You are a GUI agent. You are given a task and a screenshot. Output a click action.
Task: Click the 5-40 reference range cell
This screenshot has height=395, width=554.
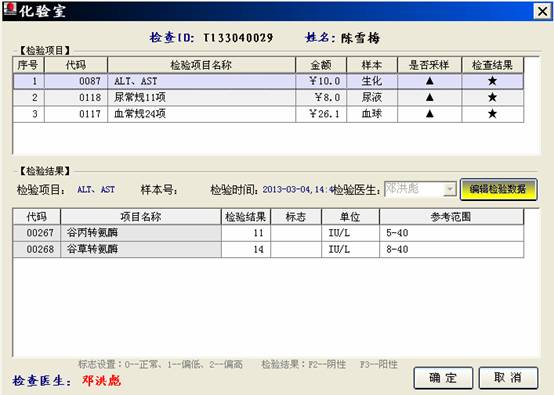pos(451,233)
